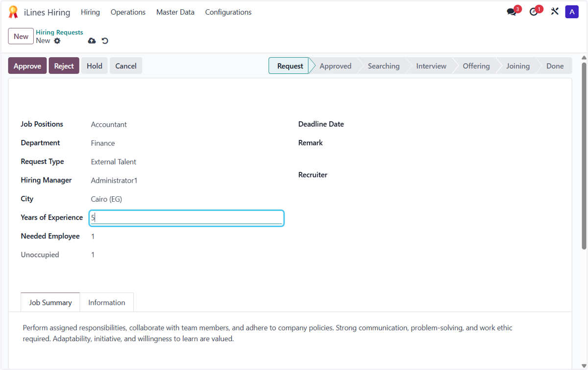Open the user avatar menu
This screenshot has height=370, width=588.
572,12
